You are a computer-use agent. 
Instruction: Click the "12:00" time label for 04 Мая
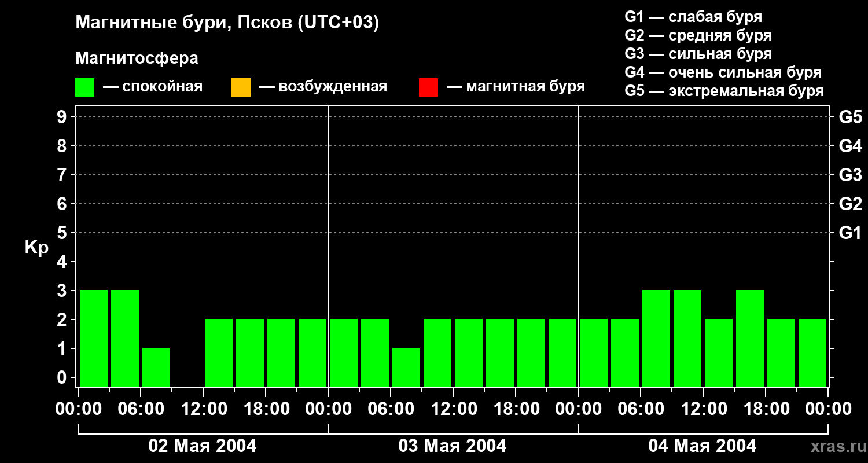tap(703, 409)
